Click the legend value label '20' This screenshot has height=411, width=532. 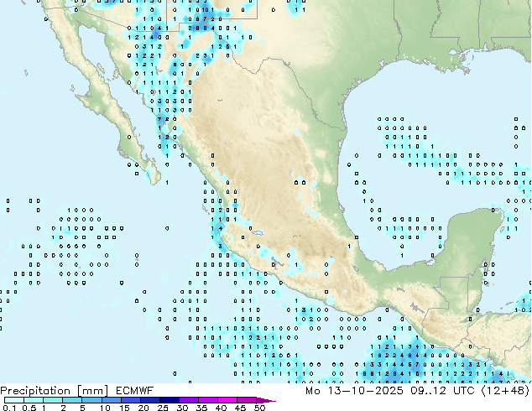click(x=143, y=408)
